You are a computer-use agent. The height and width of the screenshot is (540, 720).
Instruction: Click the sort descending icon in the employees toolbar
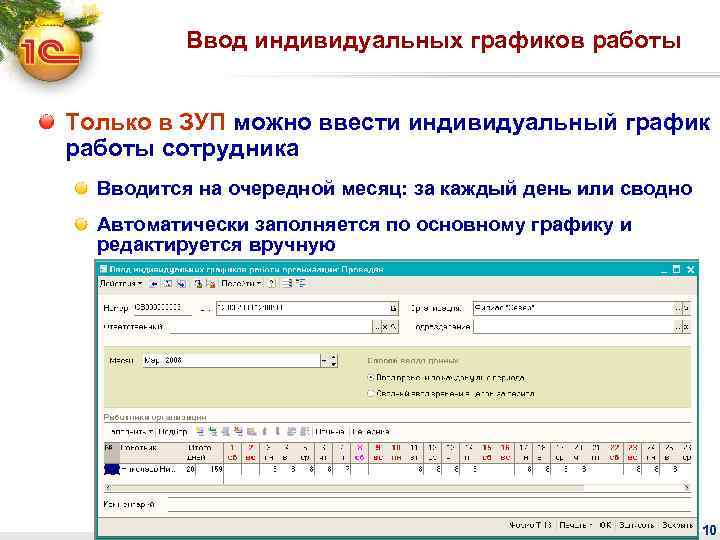(x=304, y=432)
